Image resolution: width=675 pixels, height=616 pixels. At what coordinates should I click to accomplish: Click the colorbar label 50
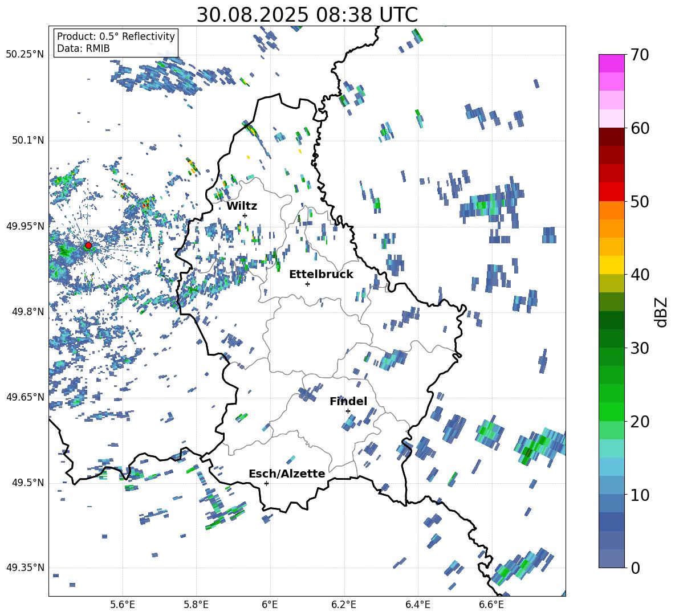(640, 201)
